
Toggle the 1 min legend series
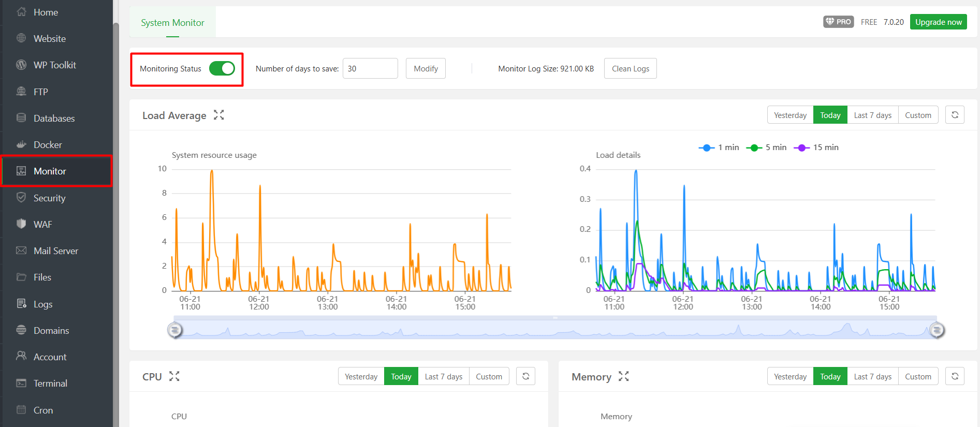[719, 148]
